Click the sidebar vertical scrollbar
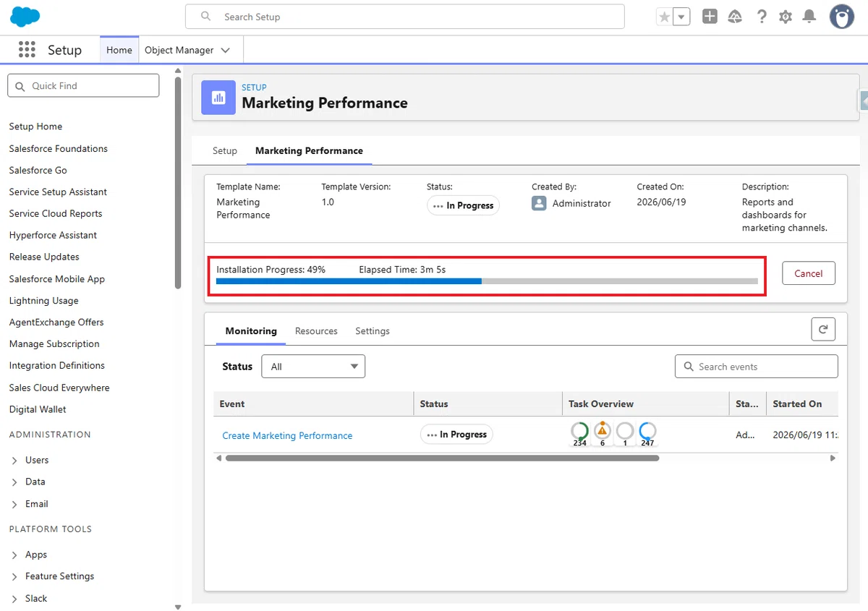This screenshot has width=868, height=611. point(178,182)
